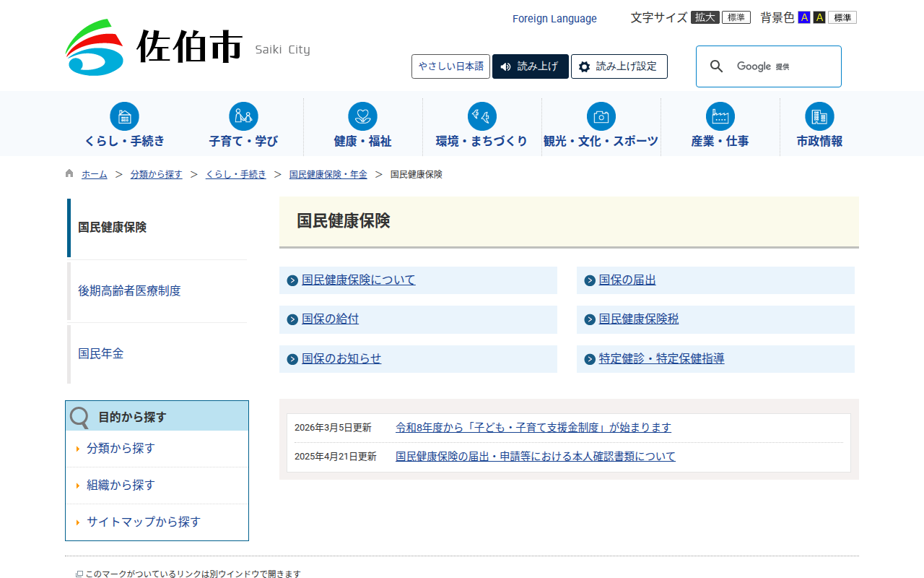
Task: Open the 産業・仕事 factory icon
Action: click(x=720, y=116)
